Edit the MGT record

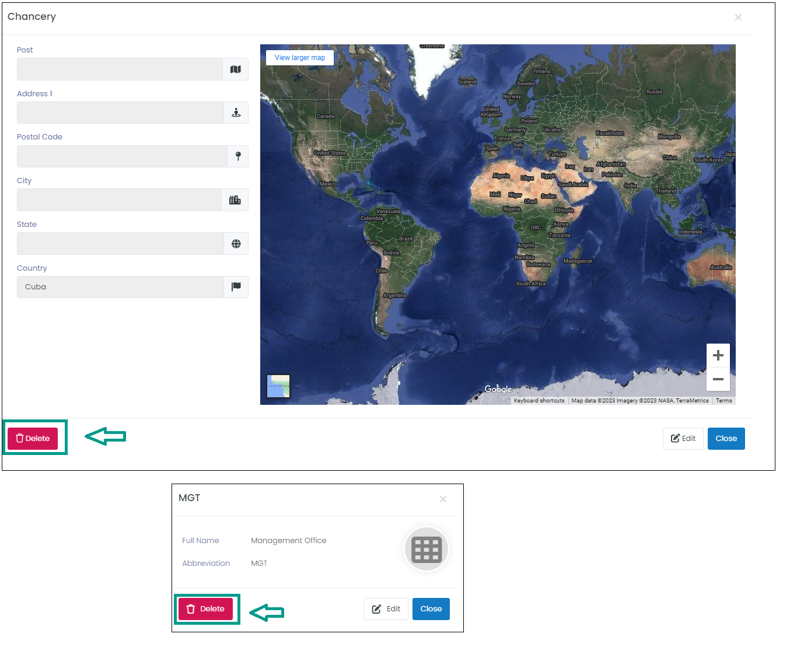coord(386,609)
